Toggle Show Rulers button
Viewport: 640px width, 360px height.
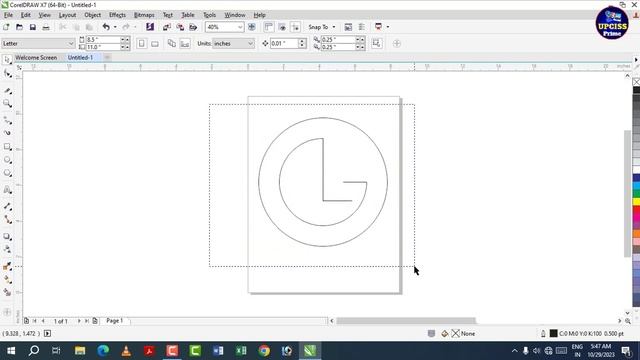tap(269, 27)
